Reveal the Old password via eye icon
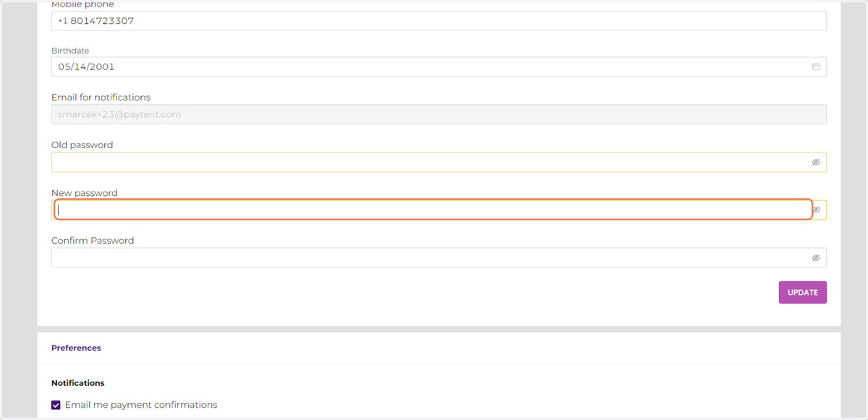The image size is (868, 420). [x=816, y=162]
